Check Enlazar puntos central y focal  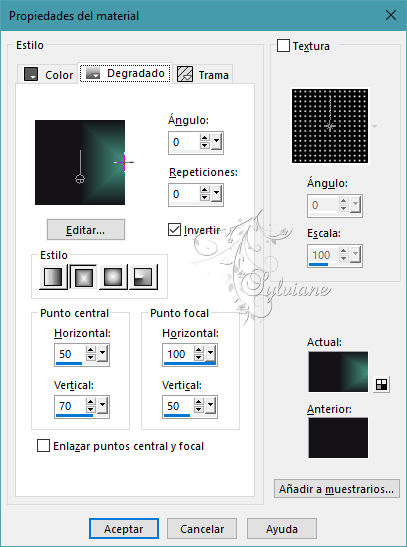43,446
